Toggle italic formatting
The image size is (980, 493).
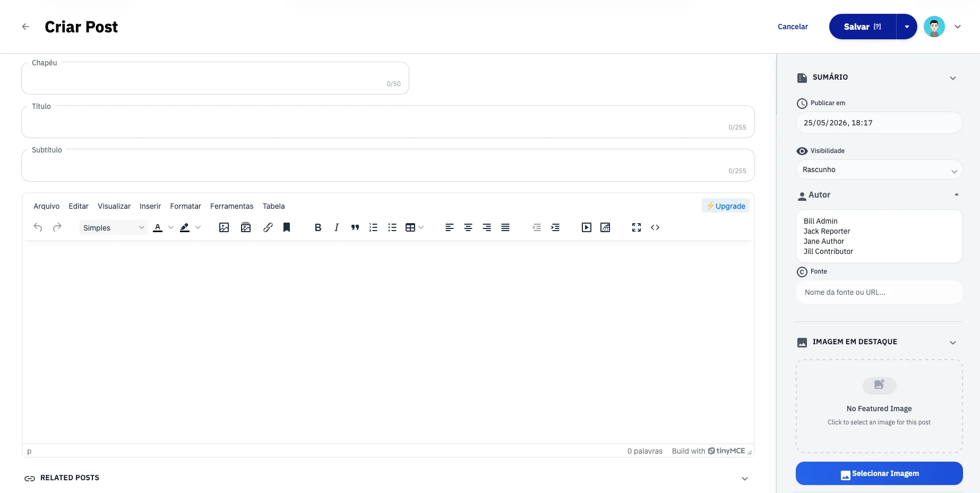[337, 227]
